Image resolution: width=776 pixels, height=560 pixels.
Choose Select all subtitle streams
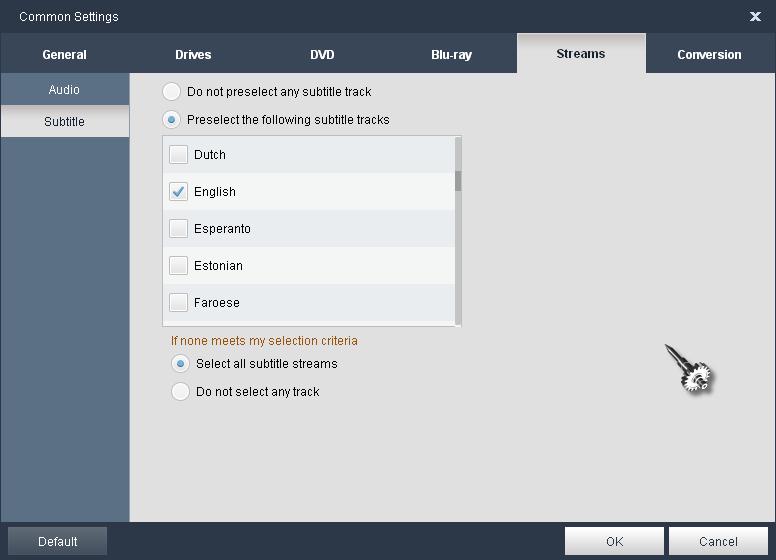click(181, 364)
